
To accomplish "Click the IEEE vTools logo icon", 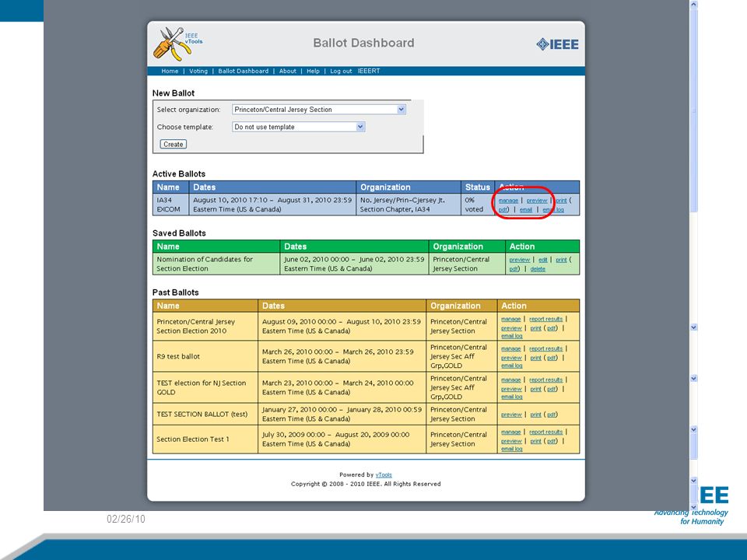I will pyautogui.click(x=177, y=44).
